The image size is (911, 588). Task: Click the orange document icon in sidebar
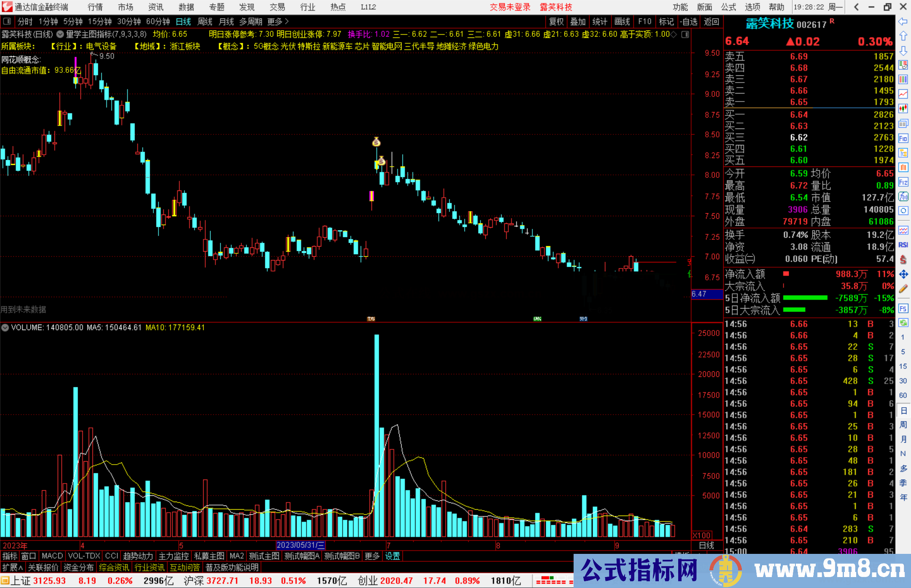pos(903,167)
